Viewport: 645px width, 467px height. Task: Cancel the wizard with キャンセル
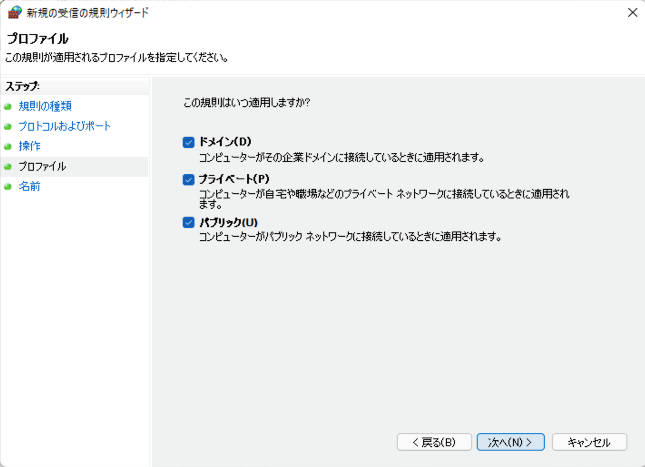point(589,442)
